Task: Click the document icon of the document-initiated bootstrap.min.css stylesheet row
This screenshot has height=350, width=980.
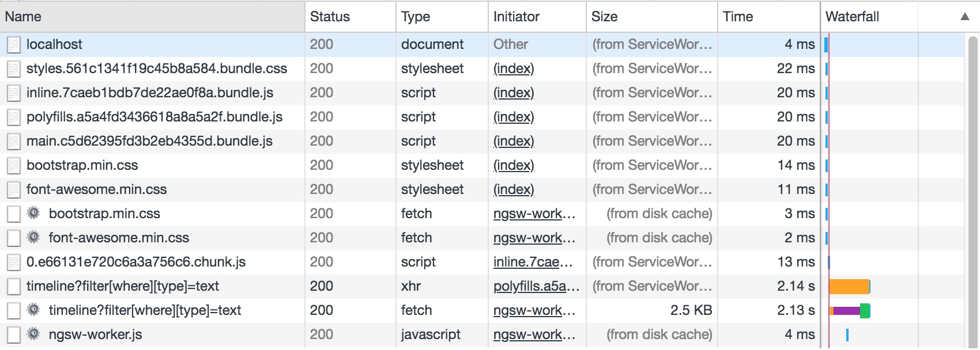Action: tap(13, 166)
